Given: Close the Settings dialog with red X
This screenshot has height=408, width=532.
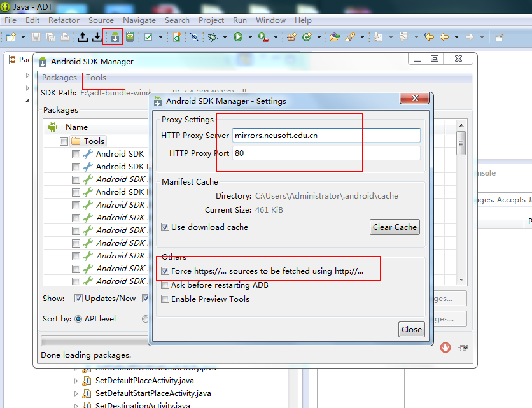Looking at the screenshot, I should click(415, 98).
